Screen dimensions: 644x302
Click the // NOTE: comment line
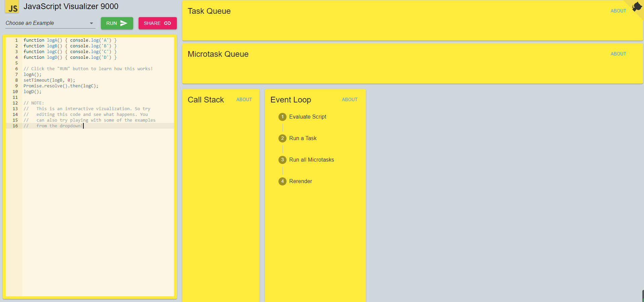[34, 103]
